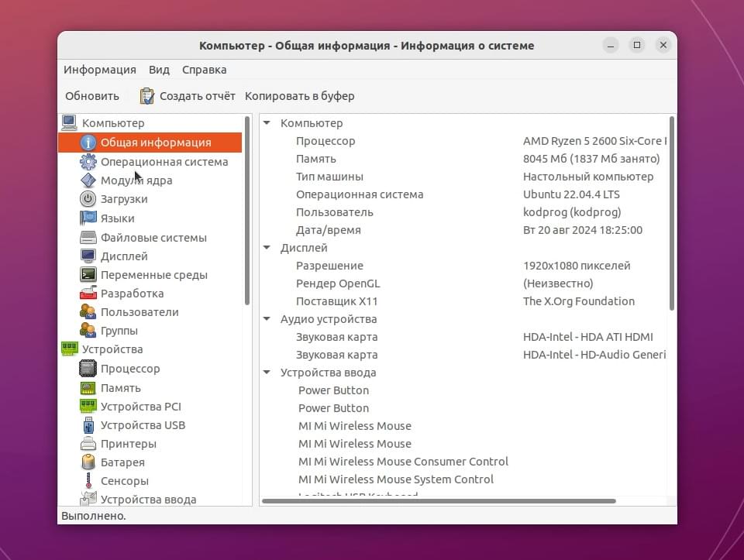
Task: Open the Справка menu
Action: [x=204, y=70]
